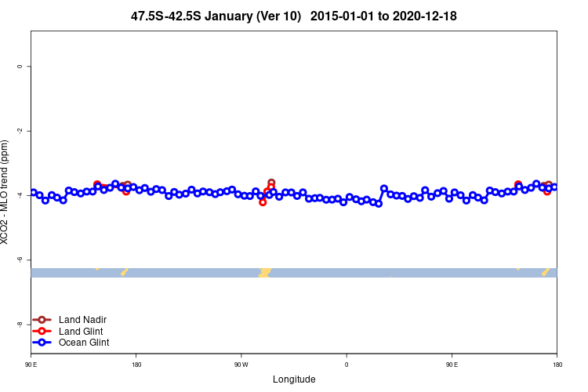Screen dimensions: 588x392
Task: Click the '-6' y-axis tick label
Action: 19,260
